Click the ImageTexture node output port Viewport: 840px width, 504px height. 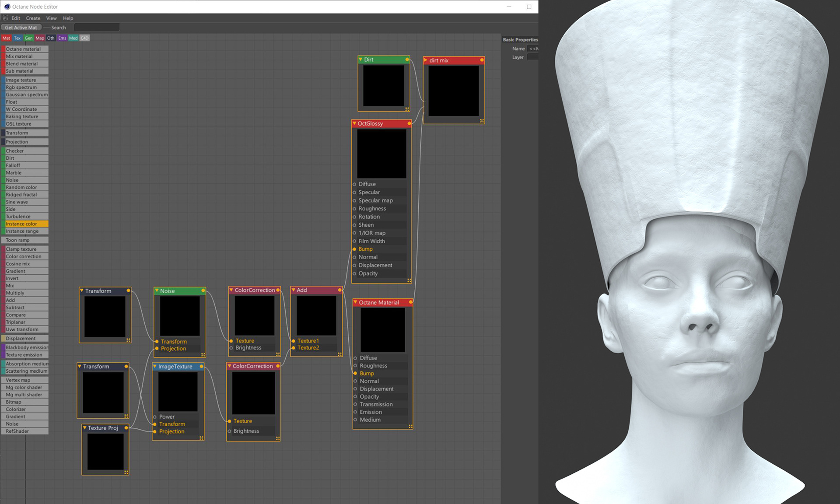tap(201, 366)
